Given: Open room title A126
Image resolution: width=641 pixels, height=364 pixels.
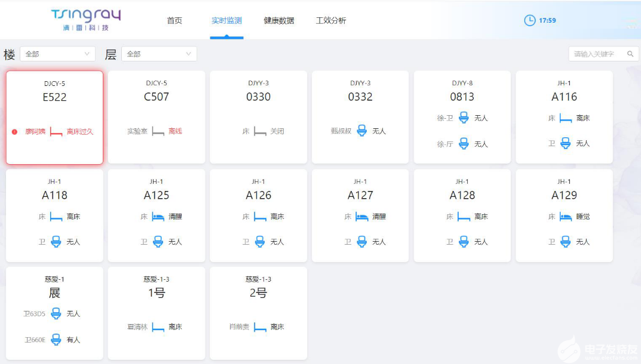Looking at the screenshot, I should [x=258, y=195].
